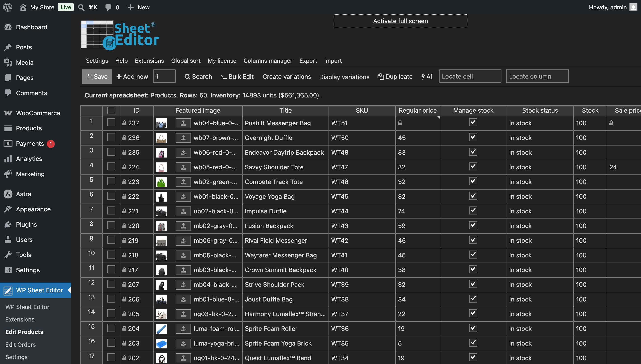The width and height of the screenshot is (641, 364).
Task: Click the upload image icon for Push It Messenger Bag
Action: click(183, 123)
